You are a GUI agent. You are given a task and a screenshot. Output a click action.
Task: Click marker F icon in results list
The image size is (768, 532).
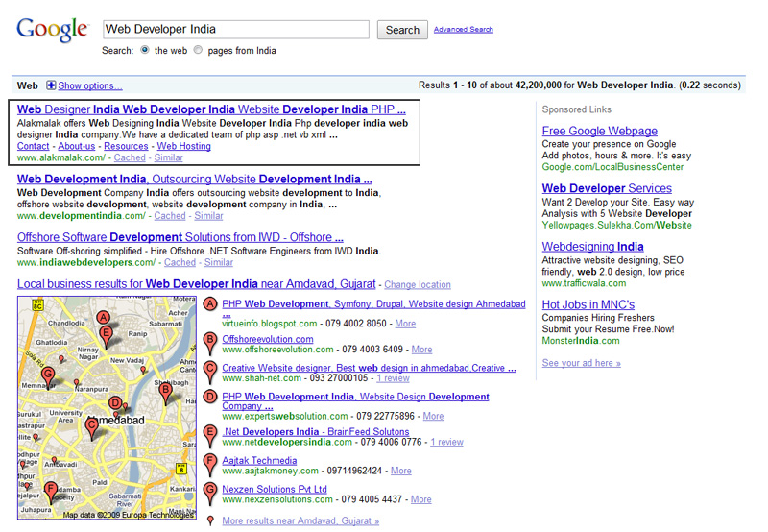tap(209, 465)
